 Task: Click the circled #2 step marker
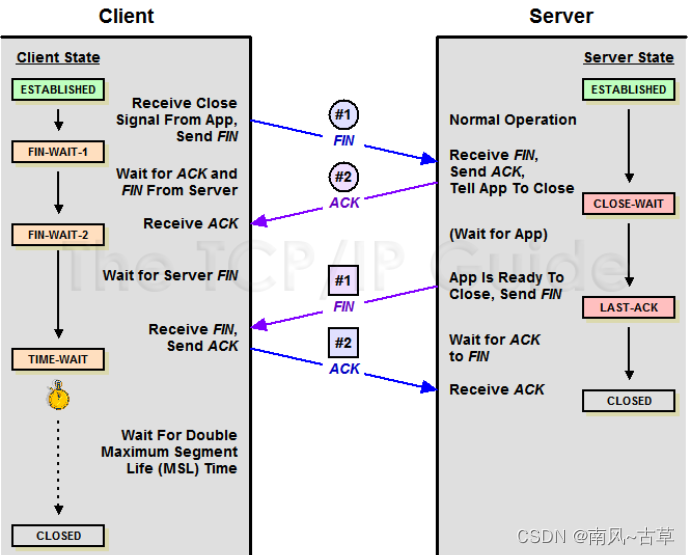pyautogui.click(x=344, y=177)
